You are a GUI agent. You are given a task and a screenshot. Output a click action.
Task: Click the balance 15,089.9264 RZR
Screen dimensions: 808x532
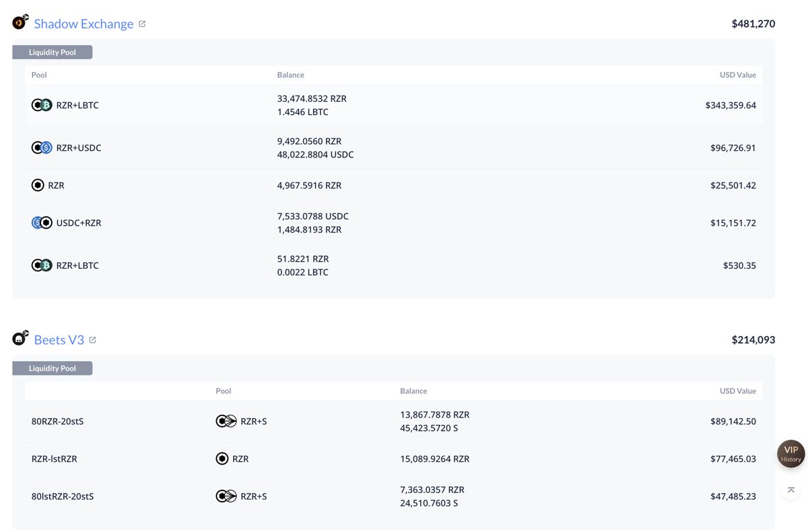(x=435, y=459)
